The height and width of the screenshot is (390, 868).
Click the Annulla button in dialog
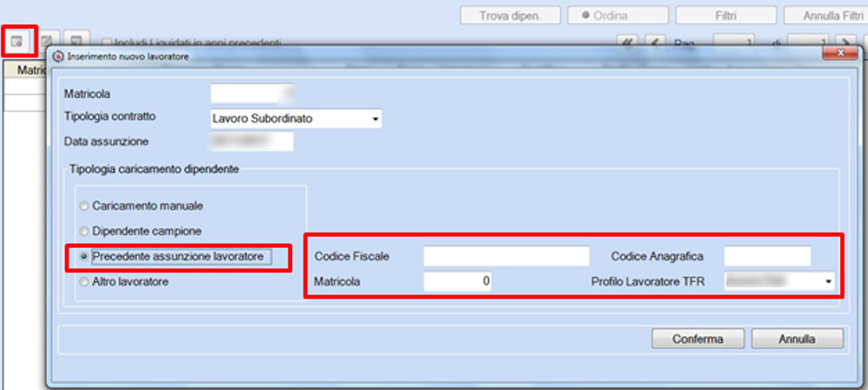click(x=797, y=338)
